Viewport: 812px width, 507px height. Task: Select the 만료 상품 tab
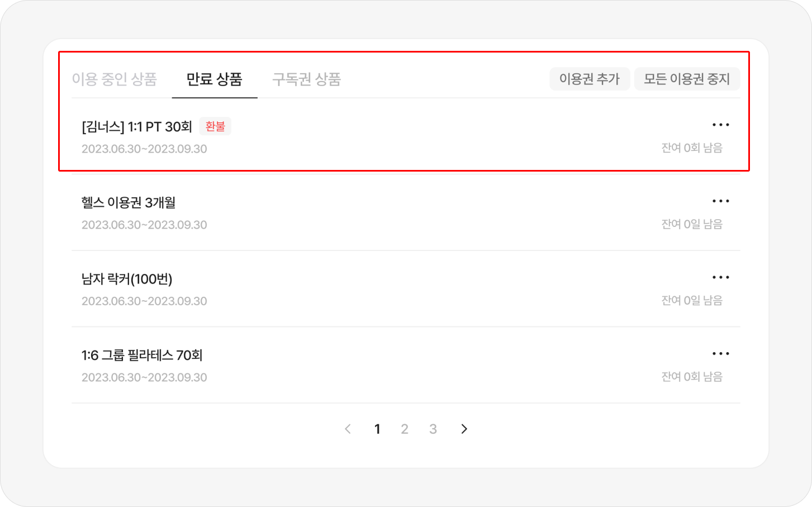tap(214, 79)
